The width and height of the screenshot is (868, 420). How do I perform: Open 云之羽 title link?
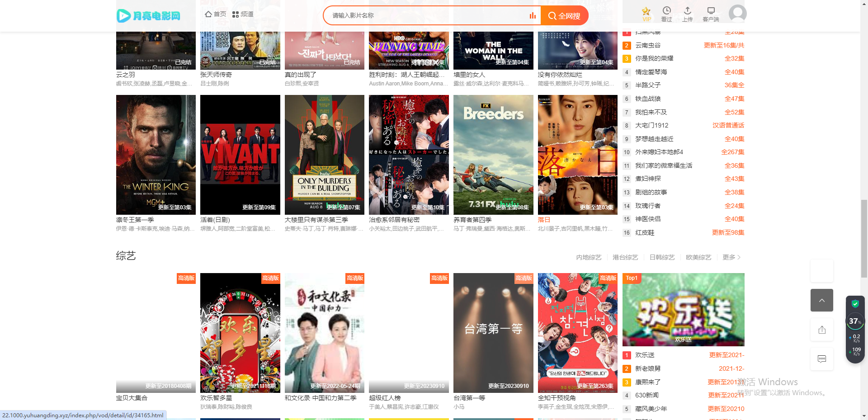click(x=126, y=75)
